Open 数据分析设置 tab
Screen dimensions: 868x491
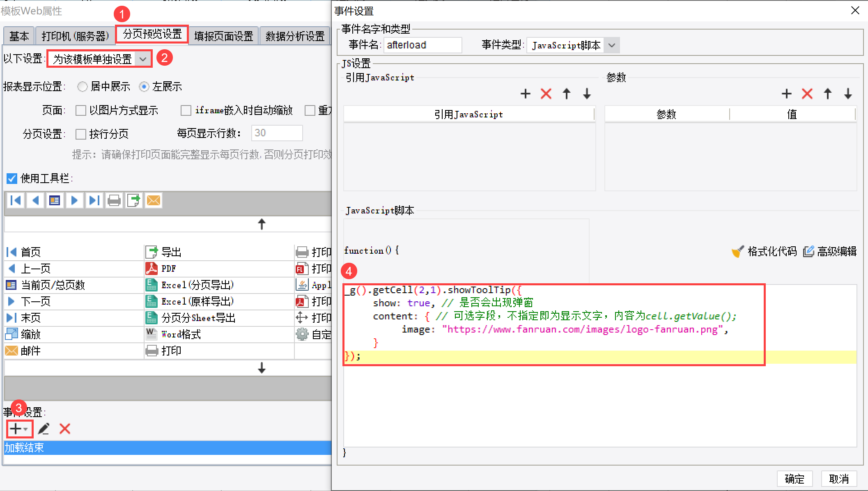coord(295,36)
